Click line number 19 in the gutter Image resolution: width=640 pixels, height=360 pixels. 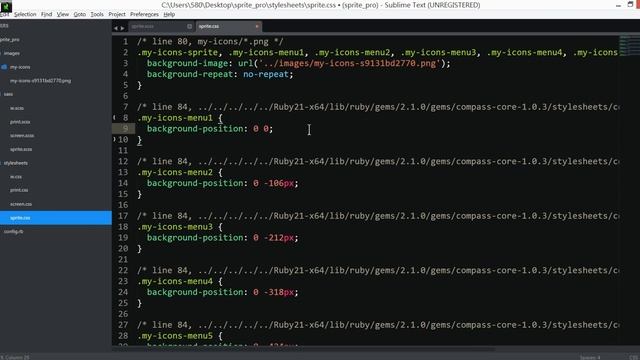(123, 238)
